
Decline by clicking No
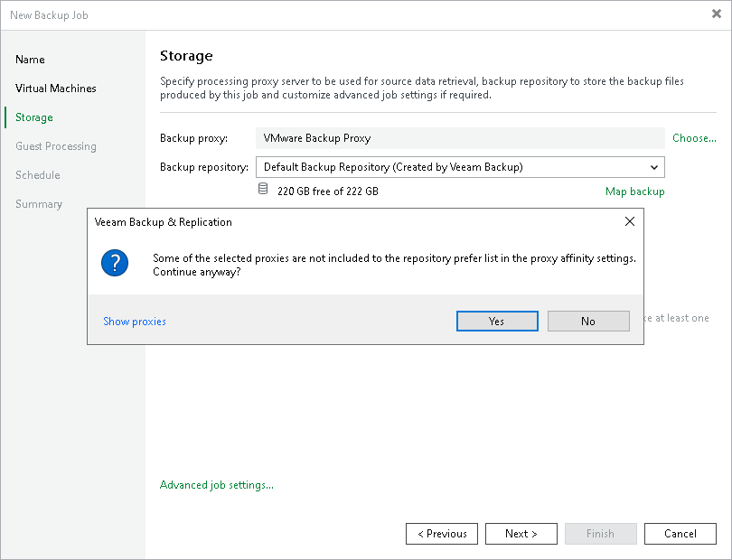click(x=588, y=321)
